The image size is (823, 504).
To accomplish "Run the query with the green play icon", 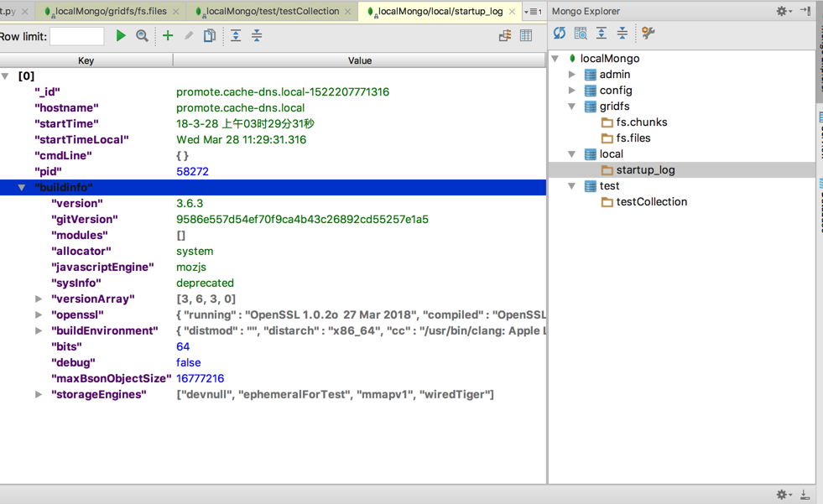I will [121, 36].
